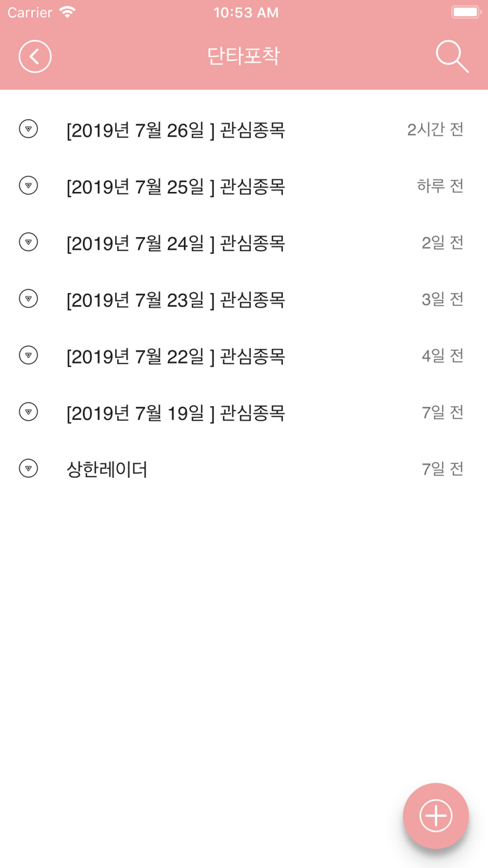Tap the circular badge beside the July 25 entry

pos(28,185)
